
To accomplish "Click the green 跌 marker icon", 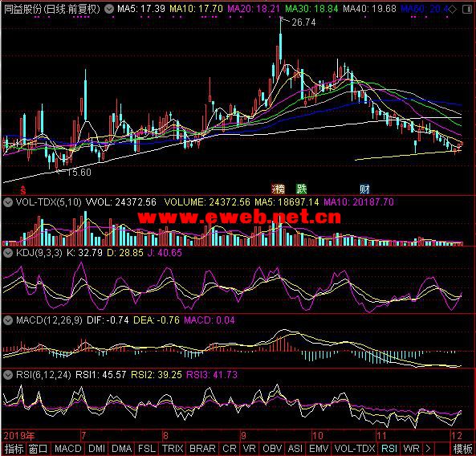I will click(x=302, y=189).
